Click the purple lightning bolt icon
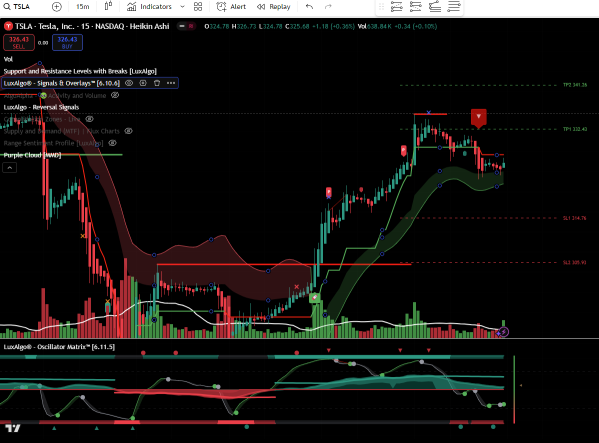The width and height of the screenshot is (599, 443). 504,332
